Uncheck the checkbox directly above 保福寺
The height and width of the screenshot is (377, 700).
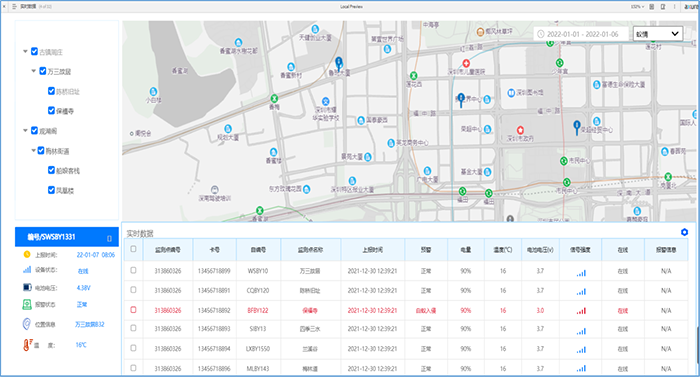tap(51, 91)
